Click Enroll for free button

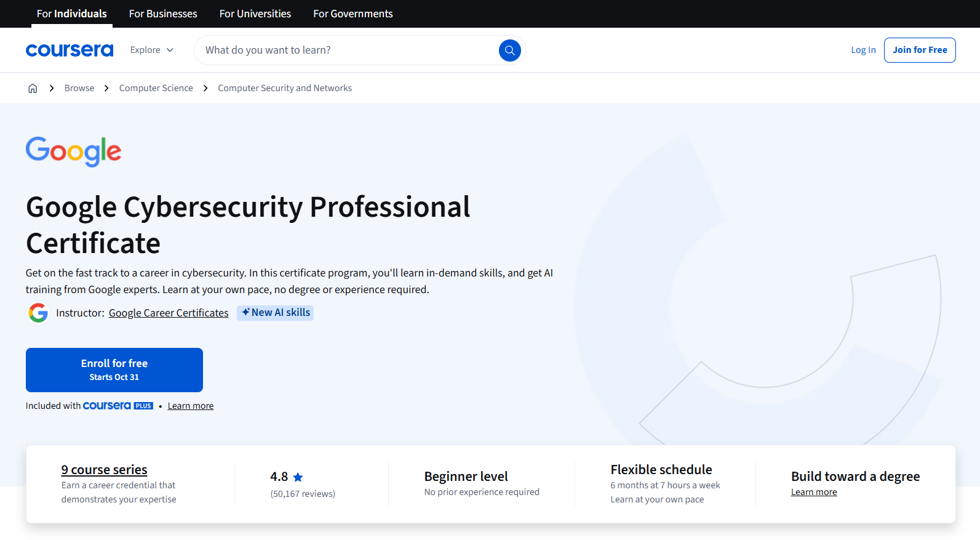114,370
